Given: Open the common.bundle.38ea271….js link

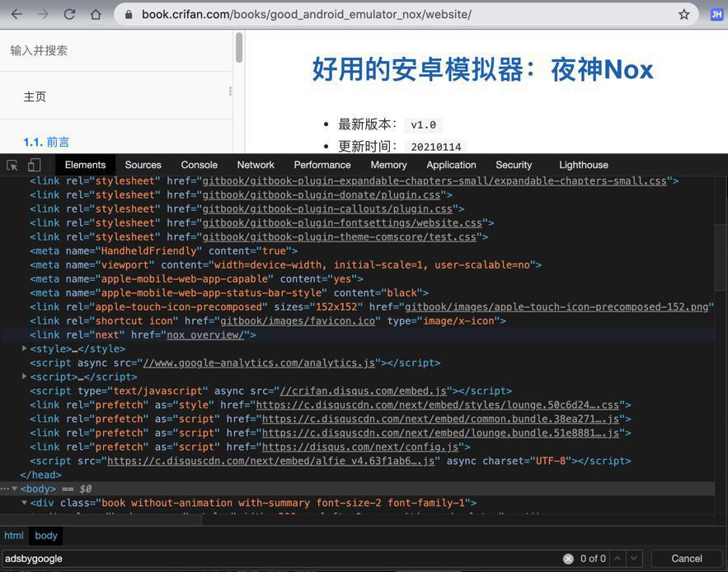Looking at the screenshot, I should [x=440, y=419].
